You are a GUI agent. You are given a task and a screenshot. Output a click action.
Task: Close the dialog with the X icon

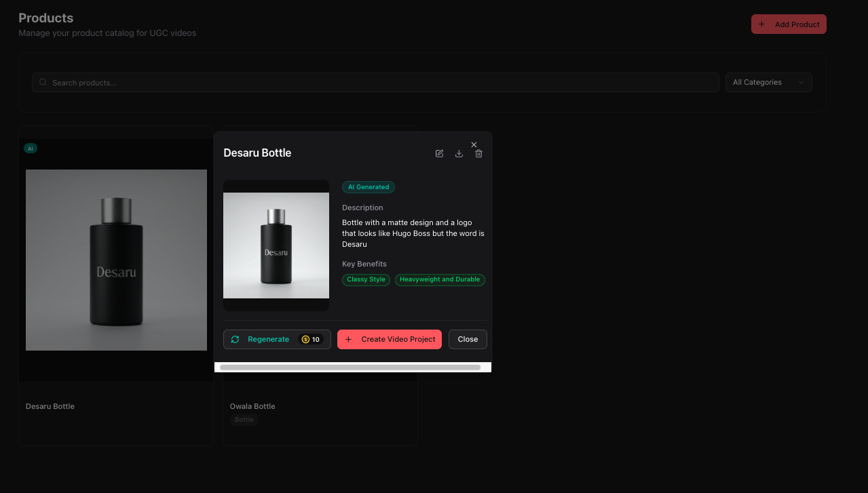click(474, 144)
